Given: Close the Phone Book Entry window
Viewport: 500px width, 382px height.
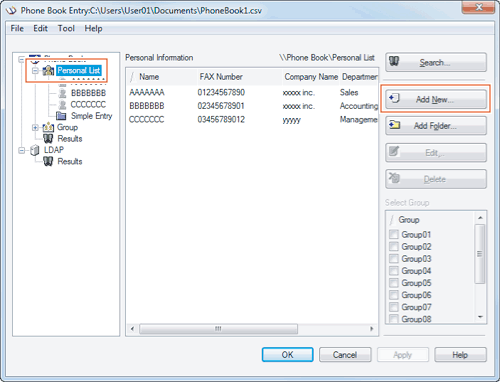Looking at the screenshot, I should coord(478,7).
